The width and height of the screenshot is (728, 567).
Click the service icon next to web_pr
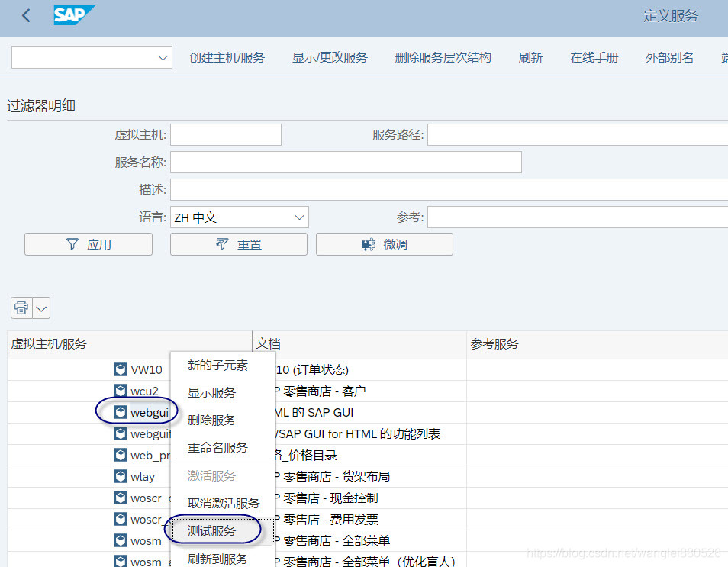pyautogui.click(x=120, y=455)
